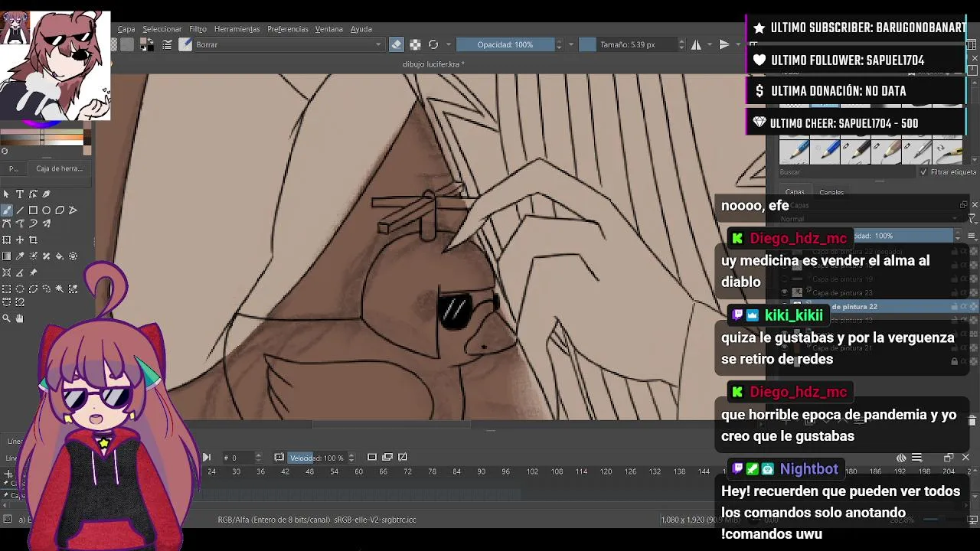The height and width of the screenshot is (551, 980).
Task: Select the Calligraphy tool
Action: tap(46, 194)
